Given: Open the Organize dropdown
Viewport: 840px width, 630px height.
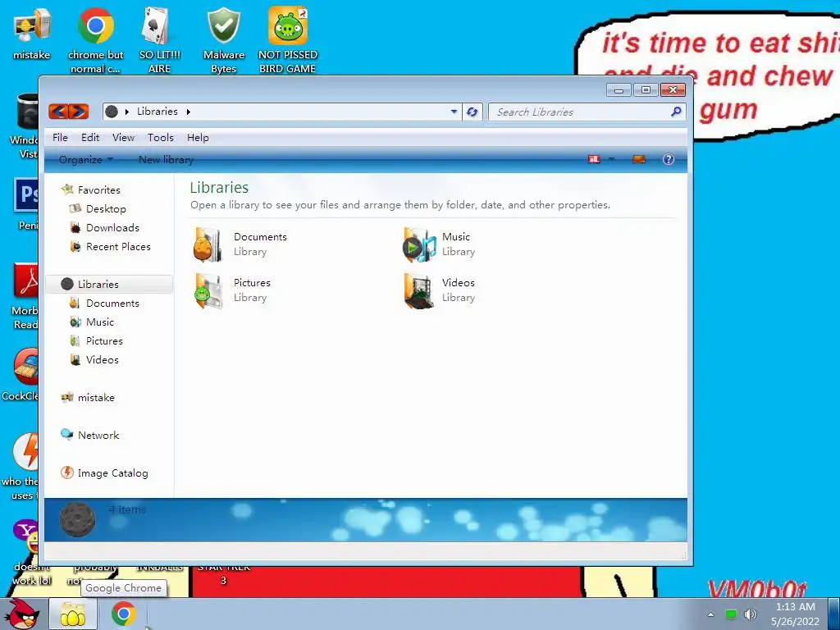Looking at the screenshot, I should [x=85, y=160].
